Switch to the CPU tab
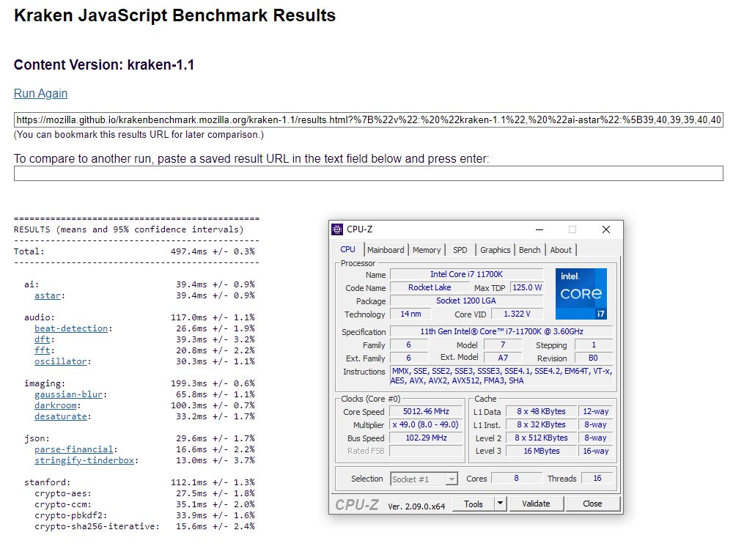 point(347,250)
